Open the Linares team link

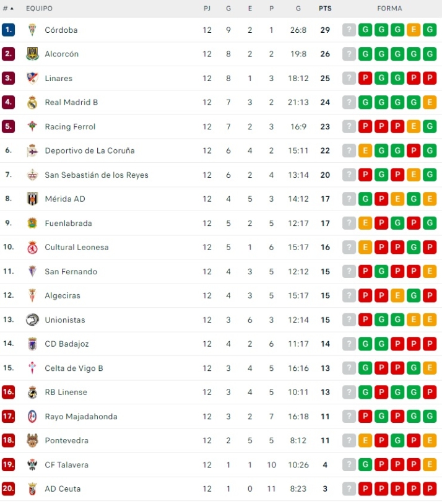point(58,78)
